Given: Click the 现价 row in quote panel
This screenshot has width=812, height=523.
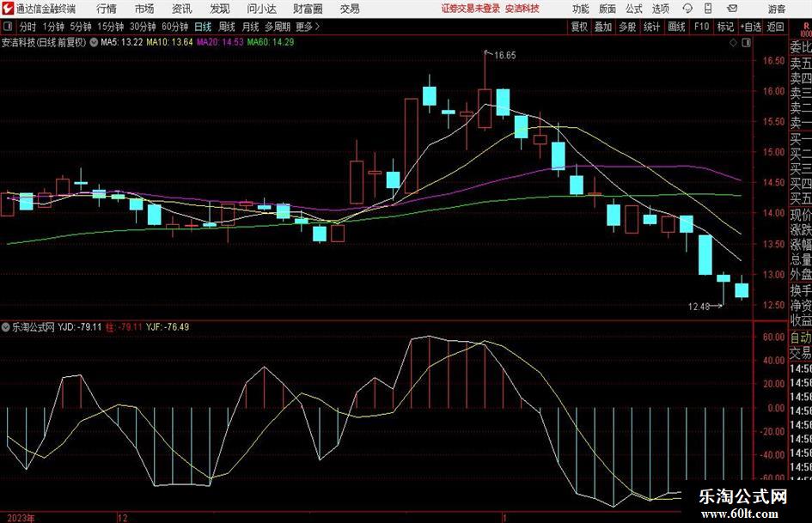Looking at the screenshot, I should click(x=801, y=215).
